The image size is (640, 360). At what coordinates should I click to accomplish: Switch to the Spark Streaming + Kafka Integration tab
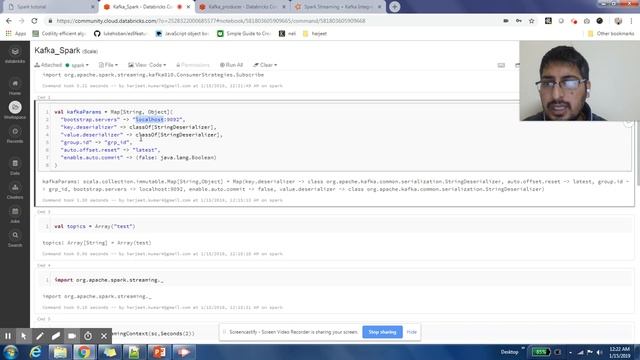tap(337, 7)
